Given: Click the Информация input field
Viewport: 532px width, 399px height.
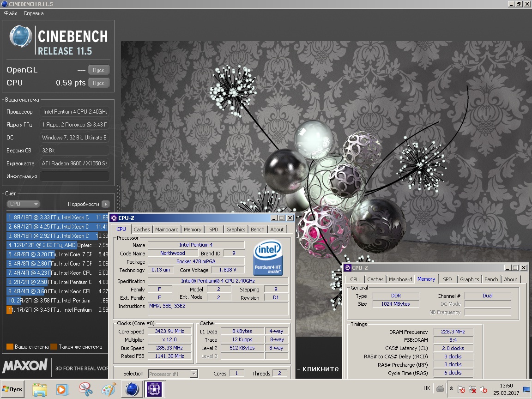Looking at the screenshot, I should pos(75,176).
